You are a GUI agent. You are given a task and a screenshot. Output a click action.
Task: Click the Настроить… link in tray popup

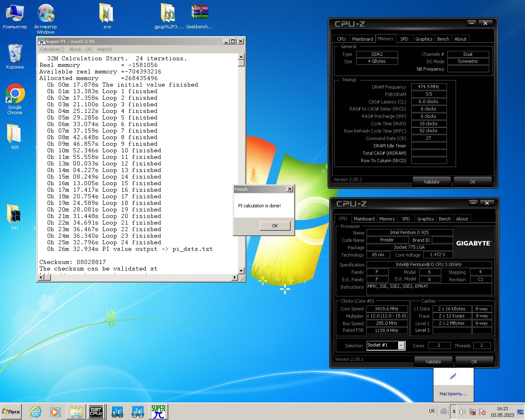[x=453, y=394]
